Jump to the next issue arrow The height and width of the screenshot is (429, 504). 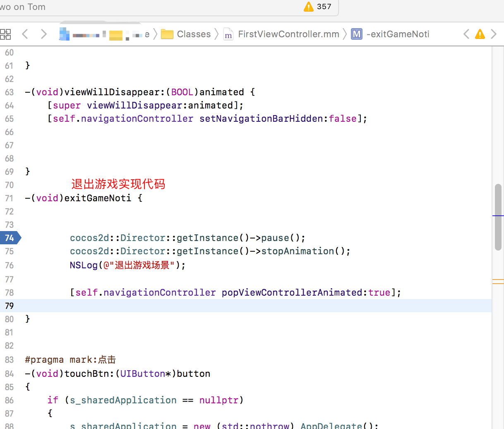coord(494,34)
